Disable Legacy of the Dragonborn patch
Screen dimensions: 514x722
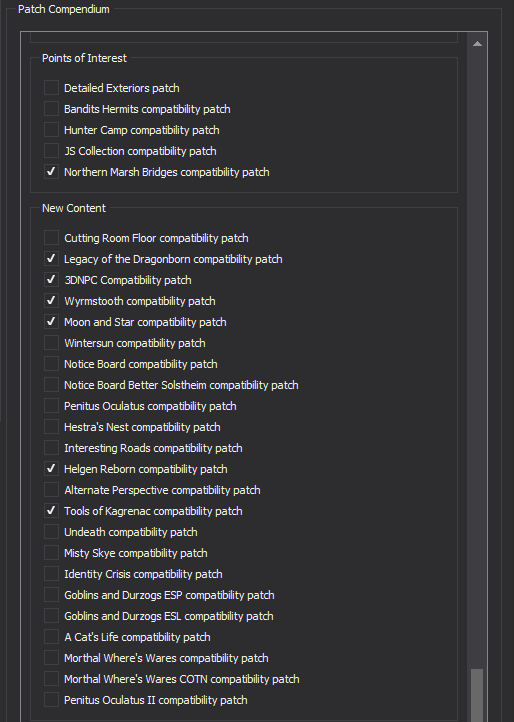click(51, 259)
